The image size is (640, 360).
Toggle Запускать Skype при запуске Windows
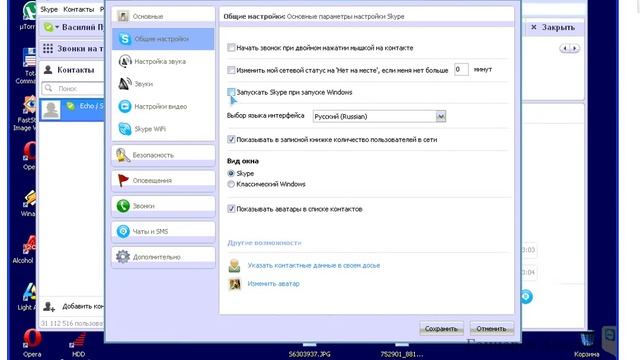point(231,92)
